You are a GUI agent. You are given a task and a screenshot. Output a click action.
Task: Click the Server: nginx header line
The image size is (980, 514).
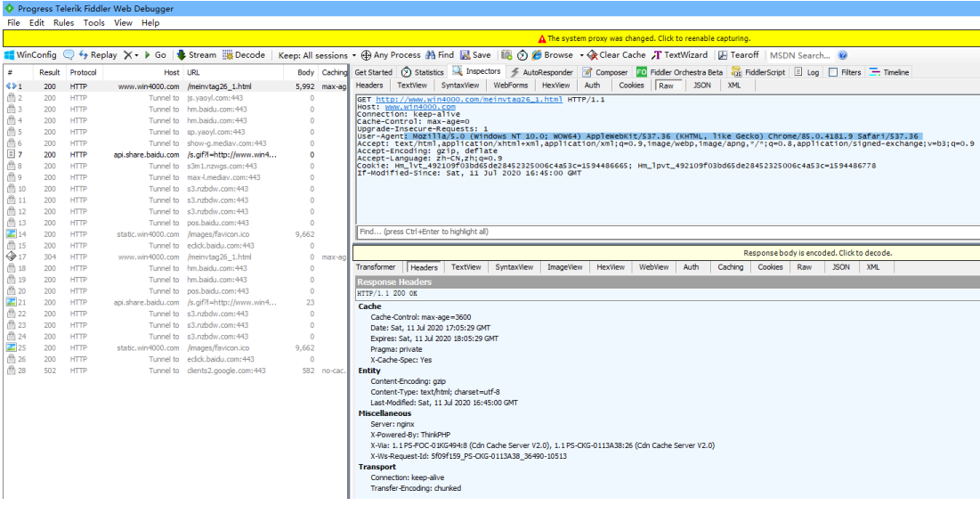393,424
